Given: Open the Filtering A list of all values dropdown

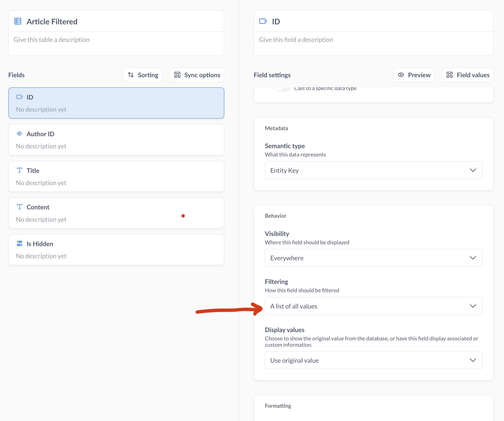Looking at the screenshot, I should (373, 306).
